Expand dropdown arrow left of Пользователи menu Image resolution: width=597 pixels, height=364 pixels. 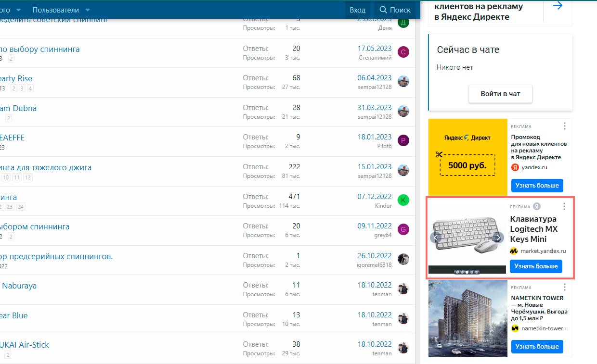point(18,10)
